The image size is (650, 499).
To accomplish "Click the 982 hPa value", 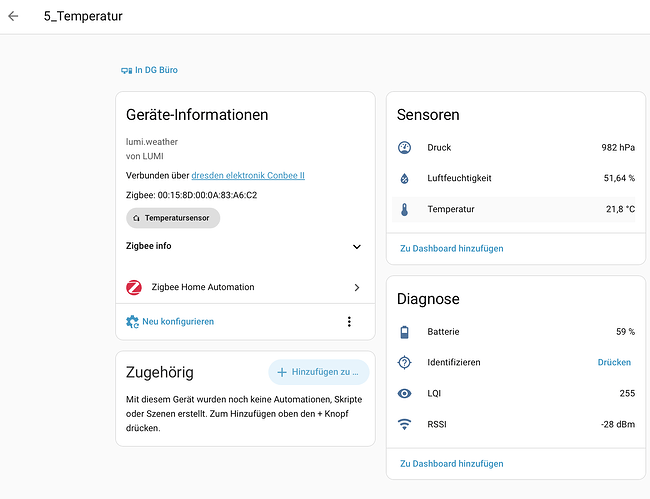I will point(618,148).
